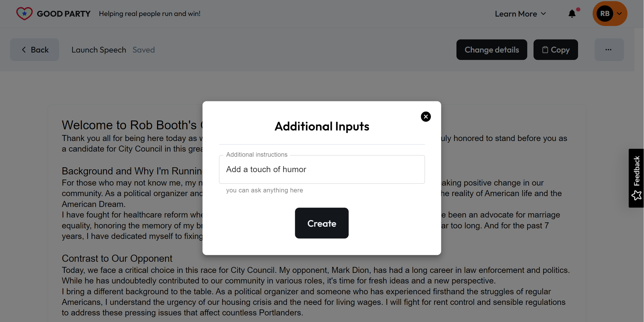Click the RB user avatar
Viewport: 644px width, 322px height.
pyautogui.click(x=605, y=14)
